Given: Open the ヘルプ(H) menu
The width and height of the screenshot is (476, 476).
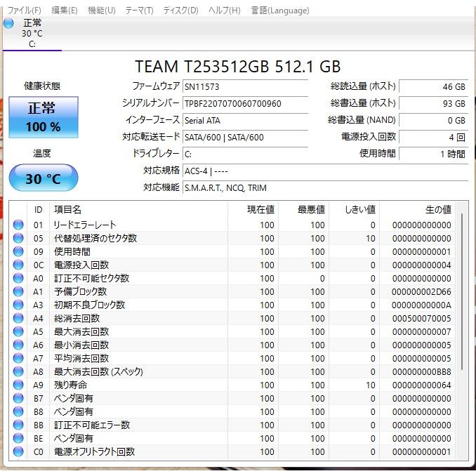Looking at the screenshot, I should 225,11.
